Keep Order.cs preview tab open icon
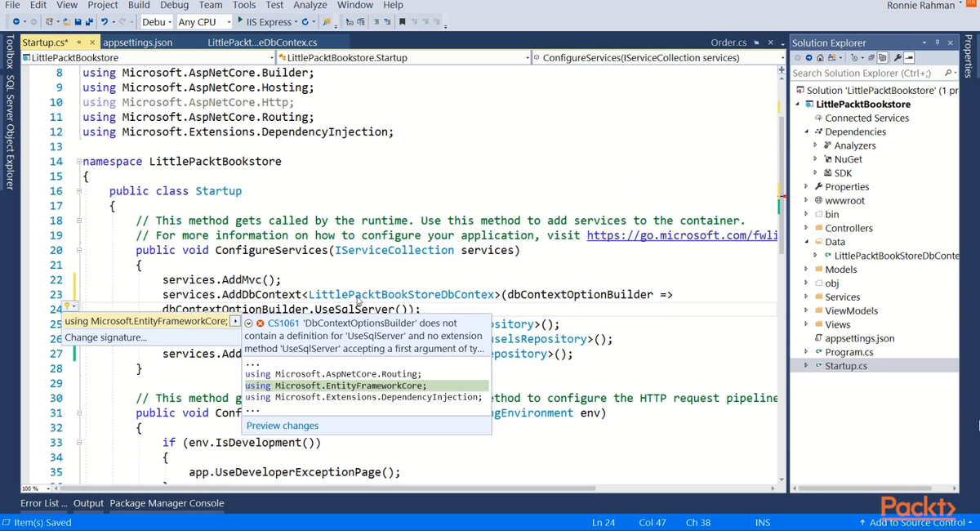Image resolution: width=980 pixels, height=531 pixels. [x=757, y=42]
